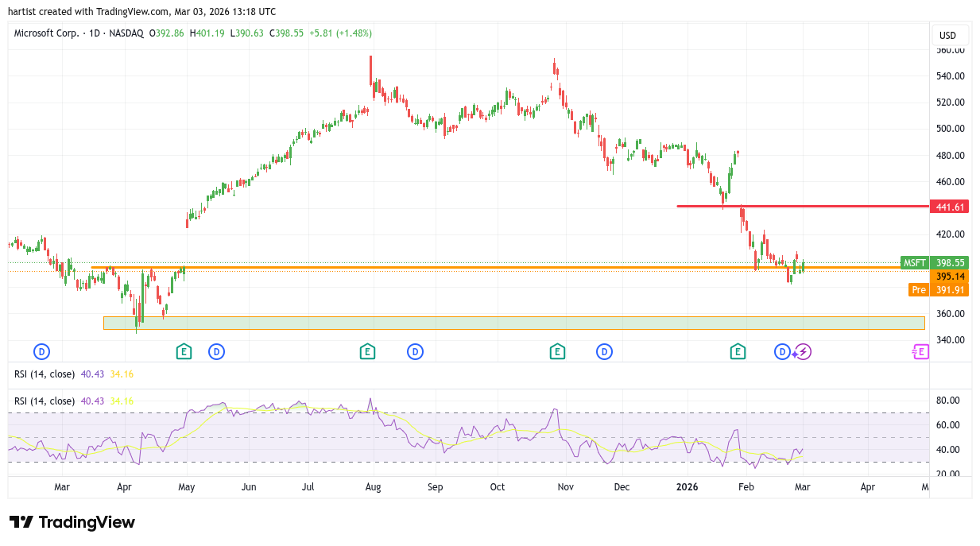Select the orange Pre 391.91 pre-market label
980x546 pixels.
[938, 290]
